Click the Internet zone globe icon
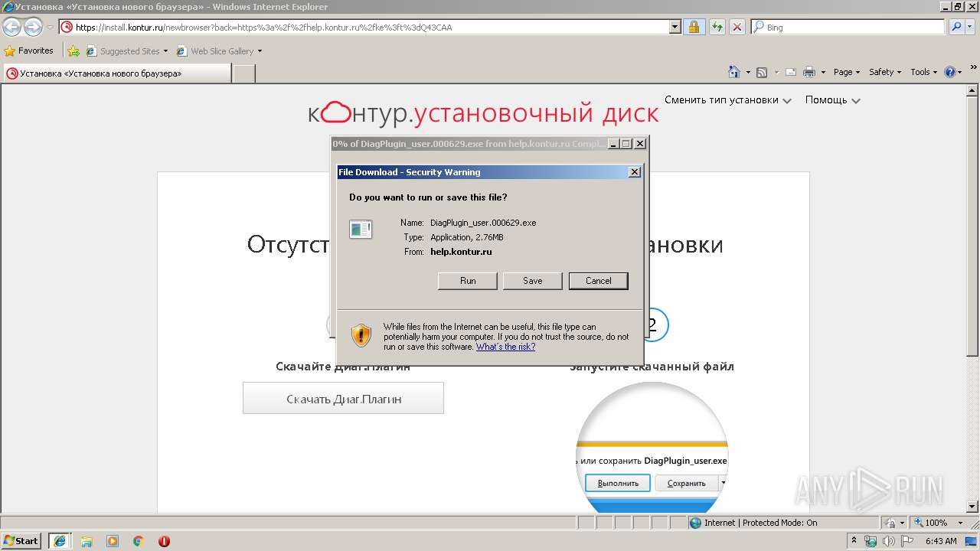This screenshot has height=551, width=980. click(x=695, y=523)
